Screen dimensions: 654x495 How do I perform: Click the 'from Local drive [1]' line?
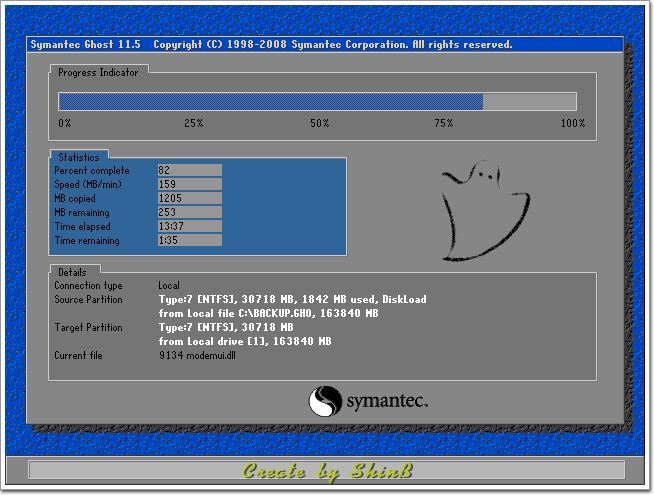click(x=245, y=341)
